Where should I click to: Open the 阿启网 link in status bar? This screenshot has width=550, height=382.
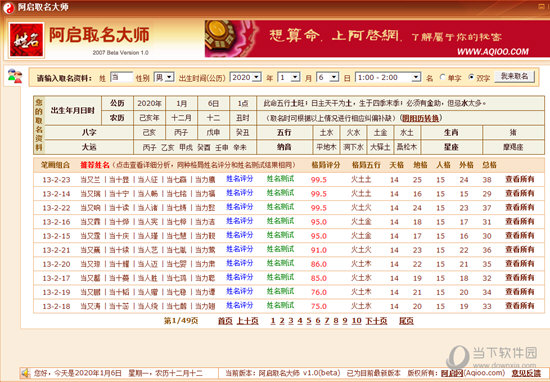coord(452,373)
